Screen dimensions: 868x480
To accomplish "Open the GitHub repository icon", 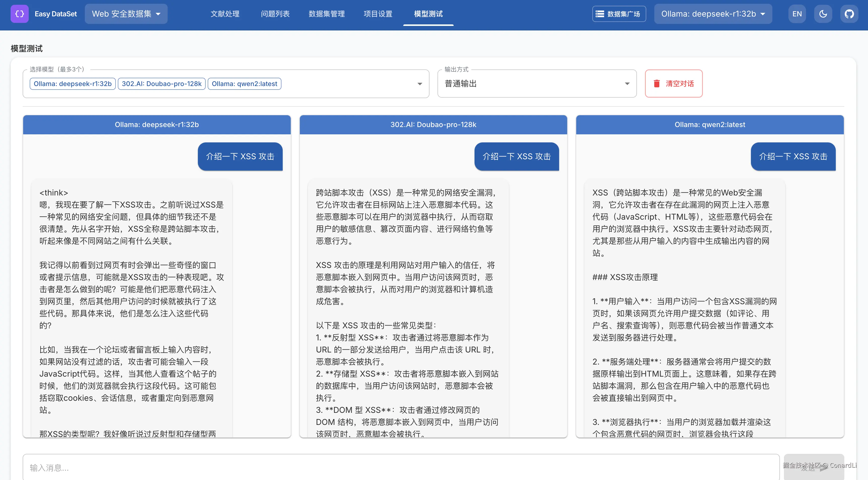I will coord(849,14).
